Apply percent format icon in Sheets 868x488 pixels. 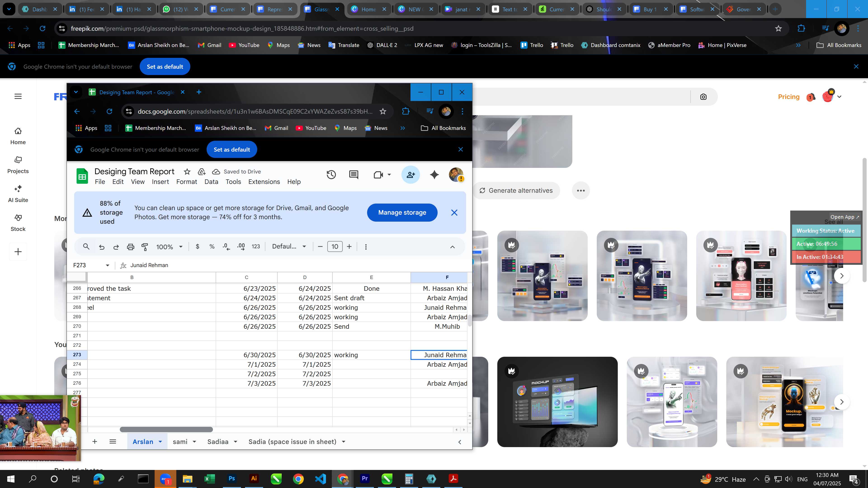(212, 246)
